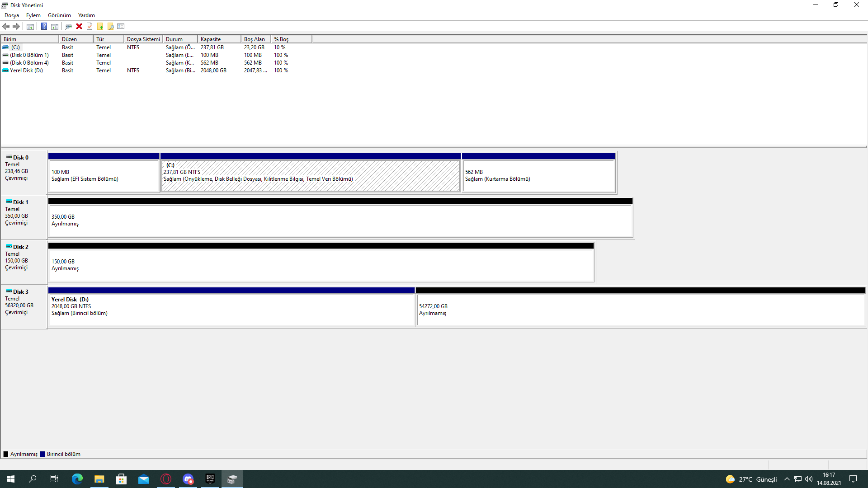Screen dimensions: 868x488
Task: Click the red X delete icon
Action: (x=79, y=26)
